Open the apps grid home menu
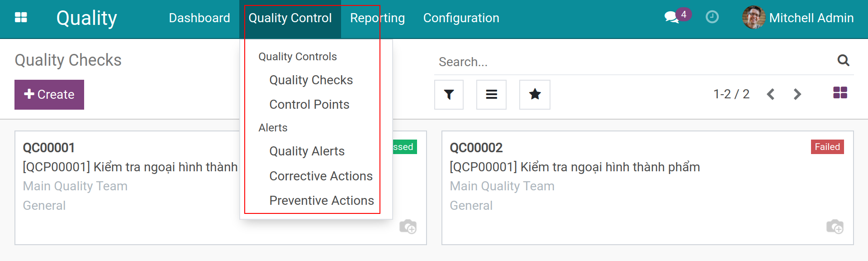This screenshot has height=261, width=868. (x=21, y=18)
